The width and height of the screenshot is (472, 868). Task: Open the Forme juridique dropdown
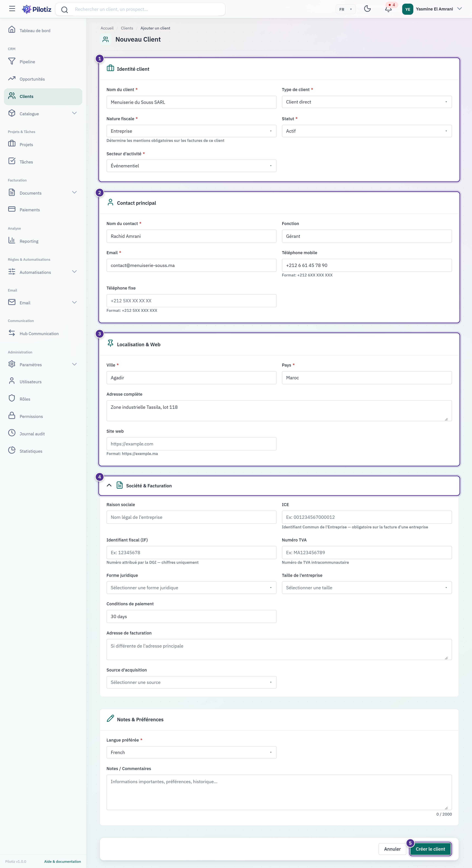pyautogui.click(x=191, y=588)
